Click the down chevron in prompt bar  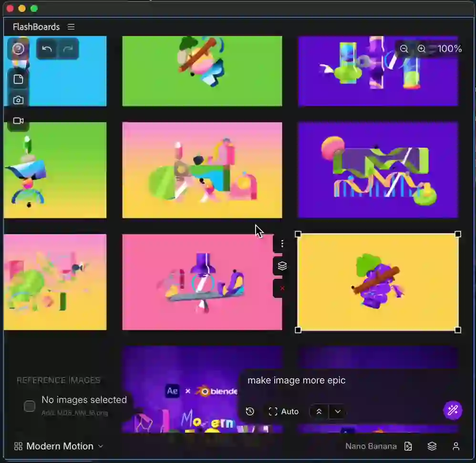(338, 411)
